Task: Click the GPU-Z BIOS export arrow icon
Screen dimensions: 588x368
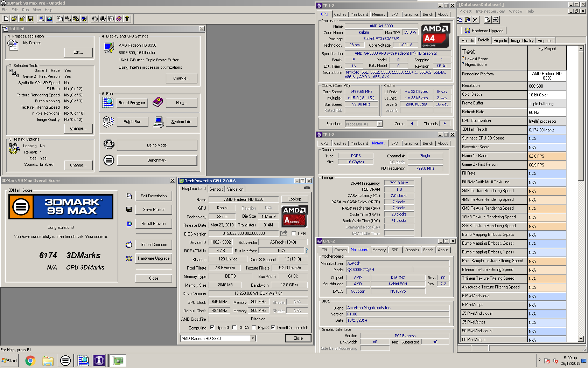Action: [x=283, y=233]
